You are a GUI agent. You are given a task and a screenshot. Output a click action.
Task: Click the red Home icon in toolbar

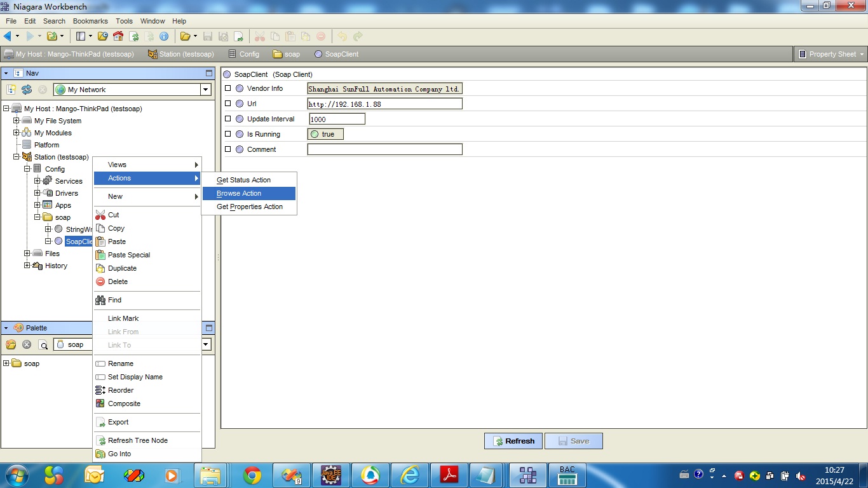[x=118, y=36]
